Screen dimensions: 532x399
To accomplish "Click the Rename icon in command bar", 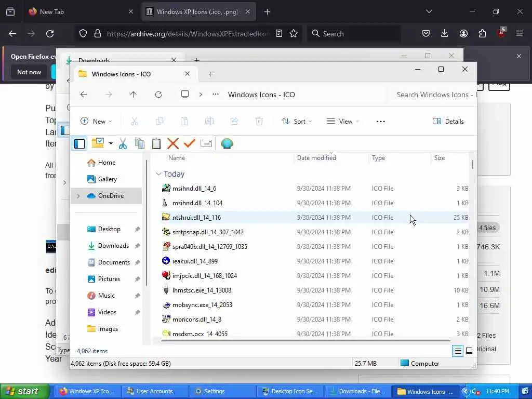I will (x=209, y=121).
